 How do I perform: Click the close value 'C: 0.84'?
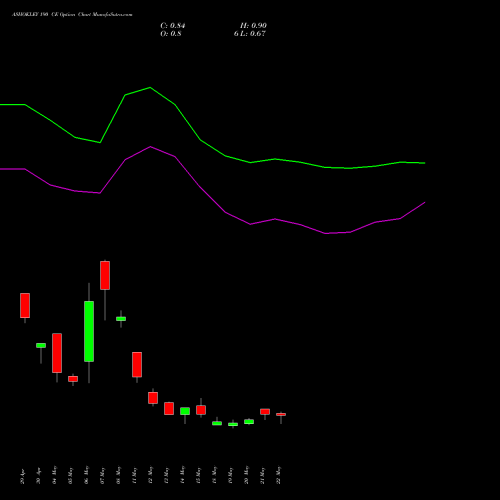[x=173, y=26]
